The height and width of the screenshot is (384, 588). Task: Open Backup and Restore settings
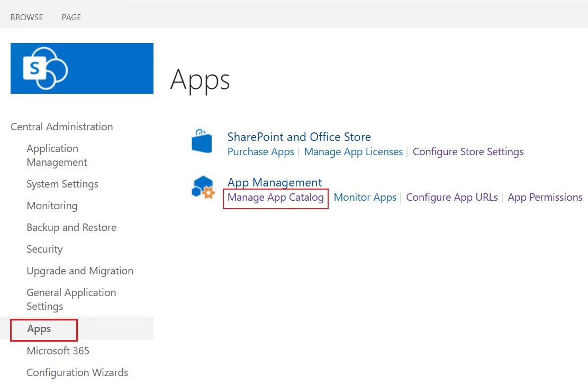[x=71, y=227]
